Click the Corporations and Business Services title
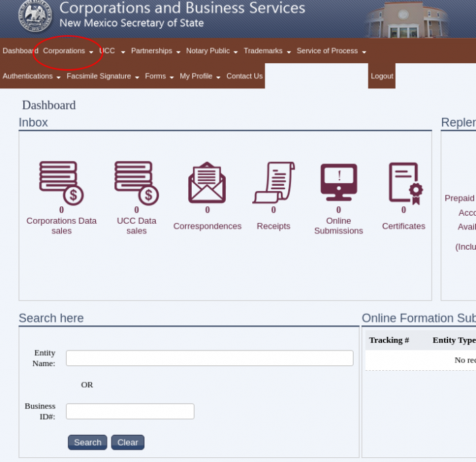This screenshot has height=462, width=476. tap(182, 8)
